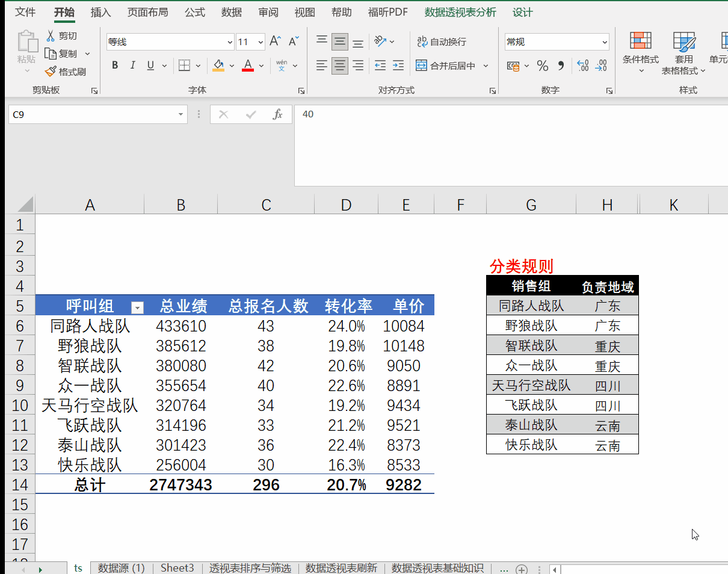The image size is (728, 574).
Task: Open the 呼叫组 pivot filter dropdown
Action: [x=138, y=307]
